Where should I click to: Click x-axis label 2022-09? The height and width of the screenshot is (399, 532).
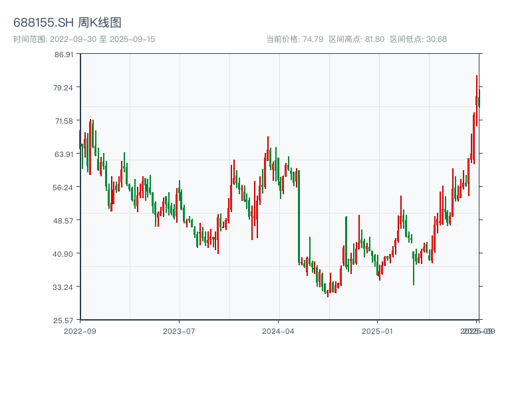pyautogui.click(x=80, y=331)
